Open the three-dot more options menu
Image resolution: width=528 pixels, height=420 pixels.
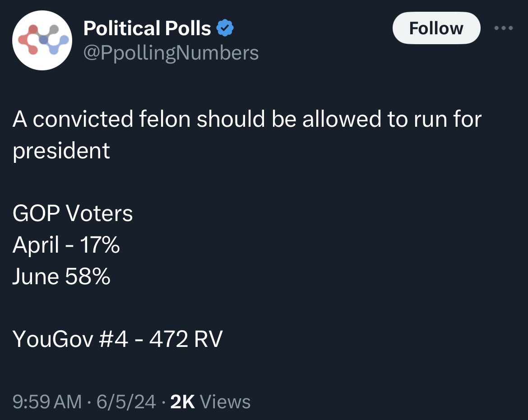coord(504,28)
